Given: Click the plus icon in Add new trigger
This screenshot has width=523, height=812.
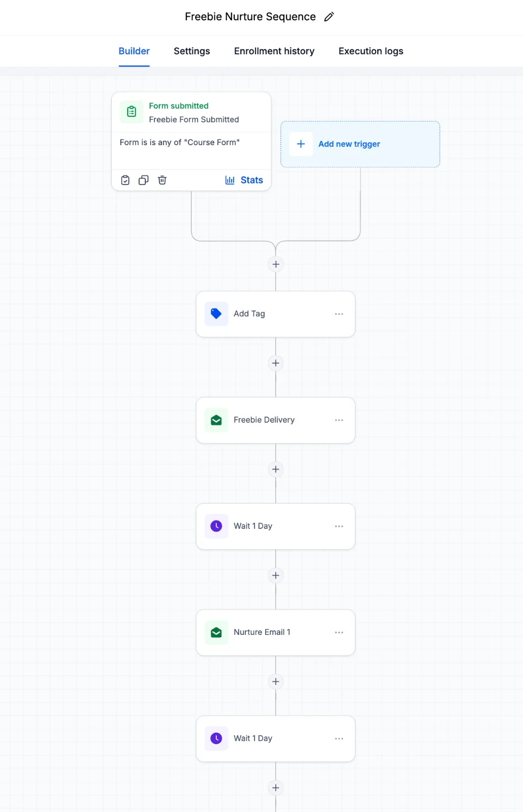Looking at the screenshot, I should [301, 144].
